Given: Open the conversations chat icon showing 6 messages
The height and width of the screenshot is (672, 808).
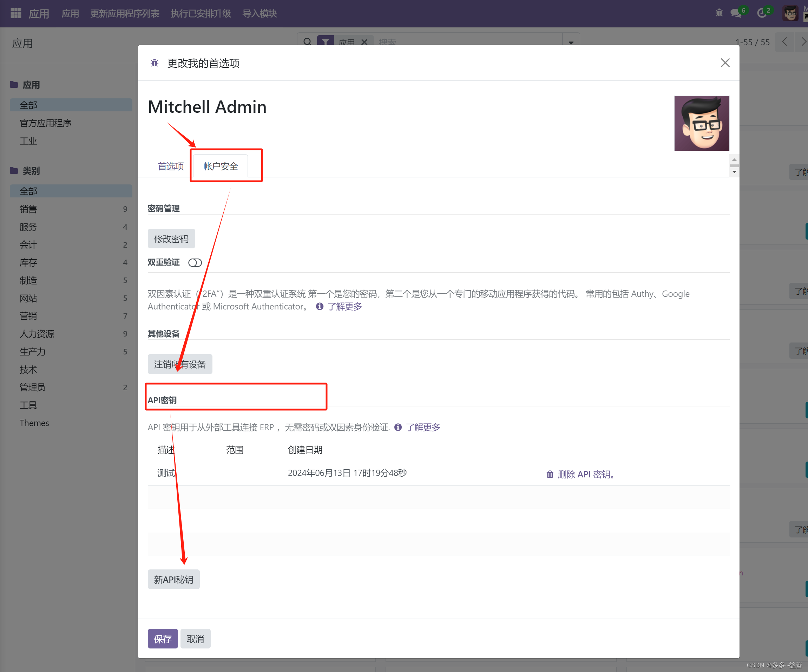Looking at the screenshot, I should 736,13.
